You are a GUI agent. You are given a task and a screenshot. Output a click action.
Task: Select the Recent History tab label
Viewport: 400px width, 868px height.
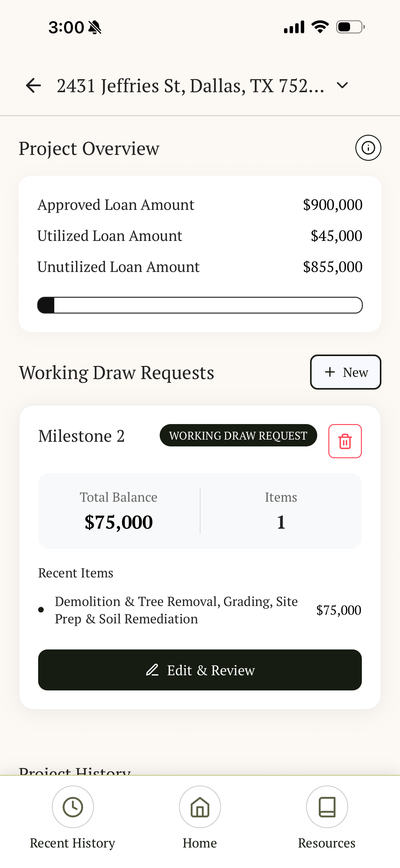pos(72,843)
